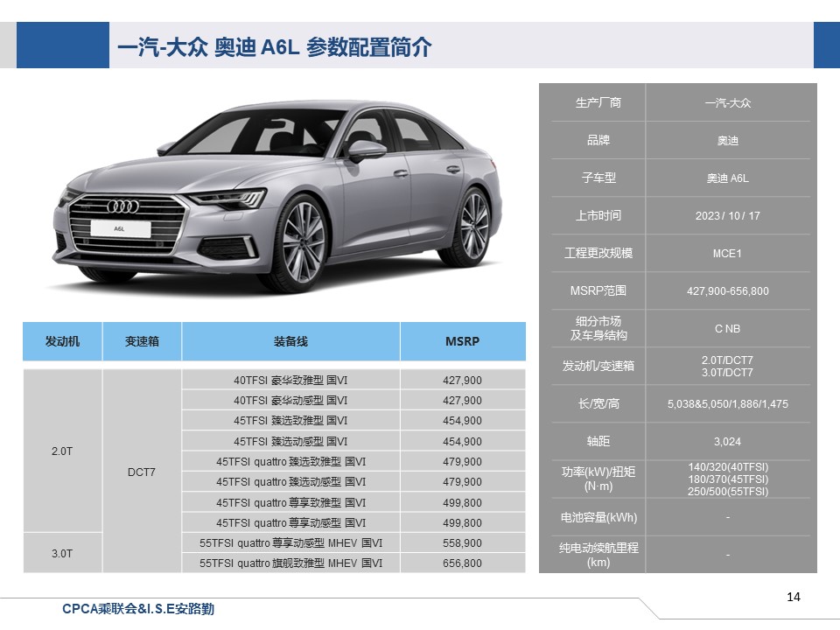This screenshot has height=630, width=840.
Task: Click the '奥迪 A6L' sub-model value in the spec table
Action: [727, 178]
